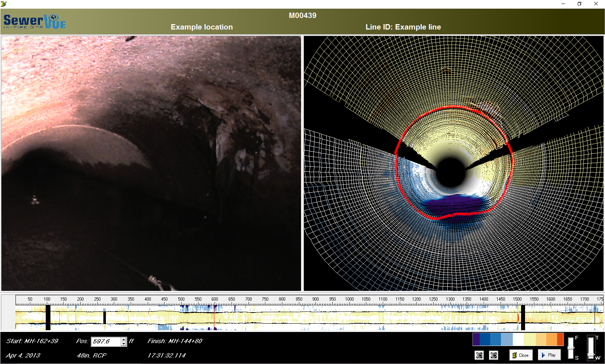Click the '48in. RCP' pipe description
605x364 pixels.
(92, 355)
